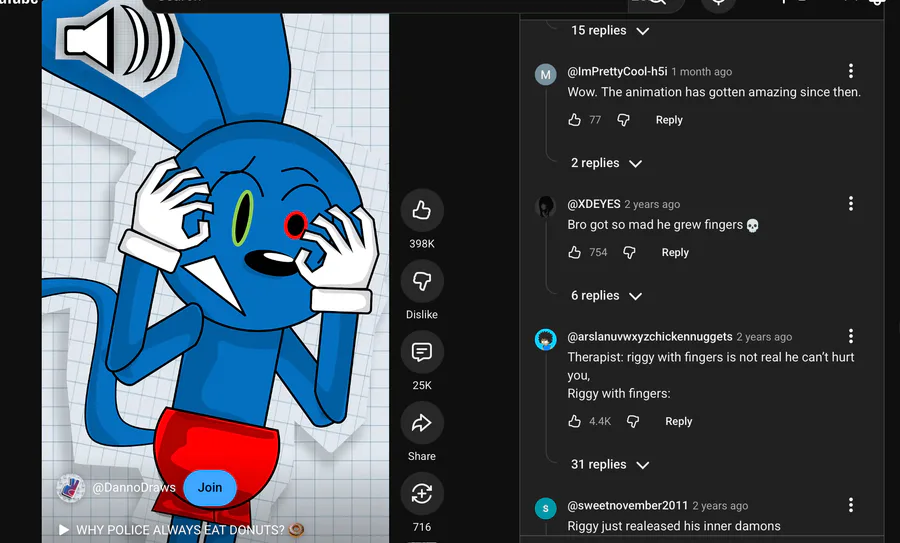This screenshot has height=543, width=900.
Task: Open three-dot menu on @sweetnovember2011 comment
Action: tap(851, 505)
